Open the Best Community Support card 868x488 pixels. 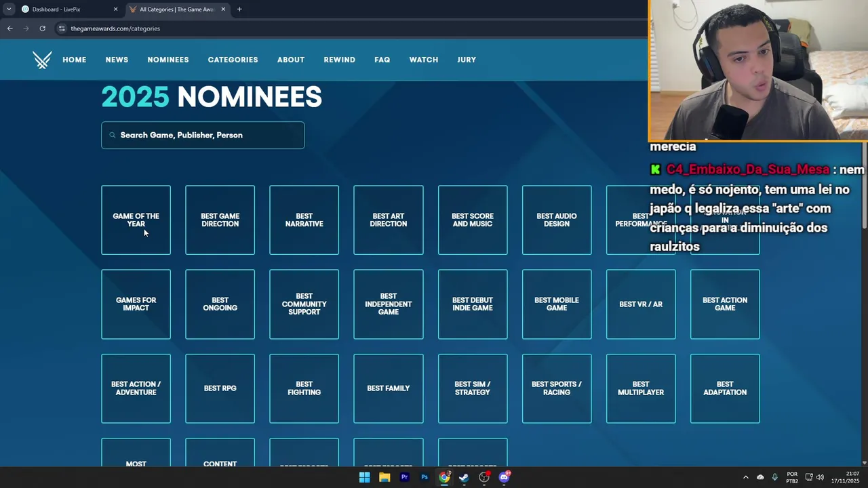pyautogui.click(x=304, y=304)
